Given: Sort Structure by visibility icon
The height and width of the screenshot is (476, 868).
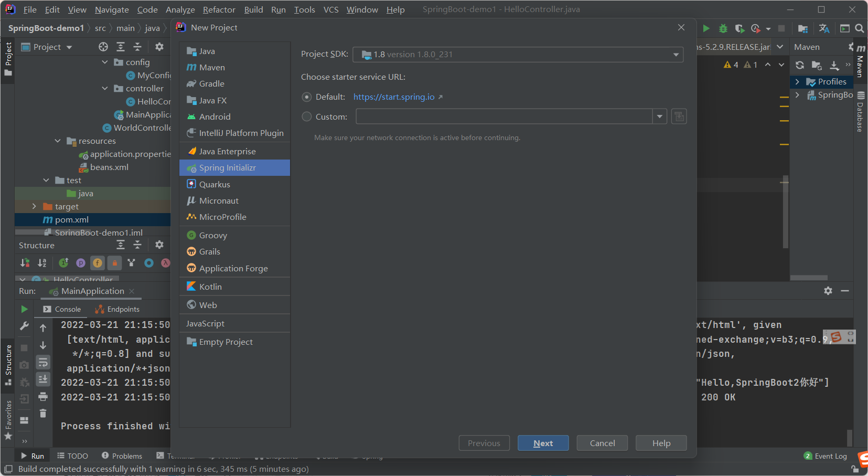Looking at the screenshot, I should click(25, 262).
